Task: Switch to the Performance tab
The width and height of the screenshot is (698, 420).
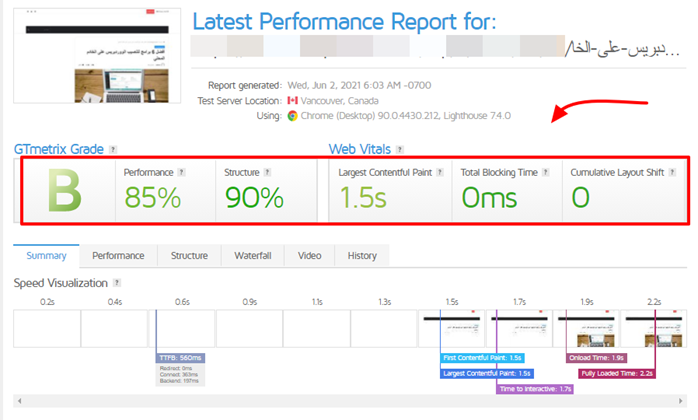Action: 118,256
